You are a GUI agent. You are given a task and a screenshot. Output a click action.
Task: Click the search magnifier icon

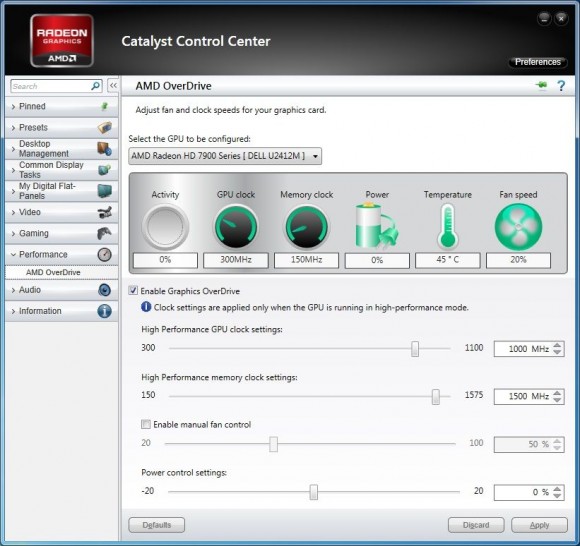point(95,86)
